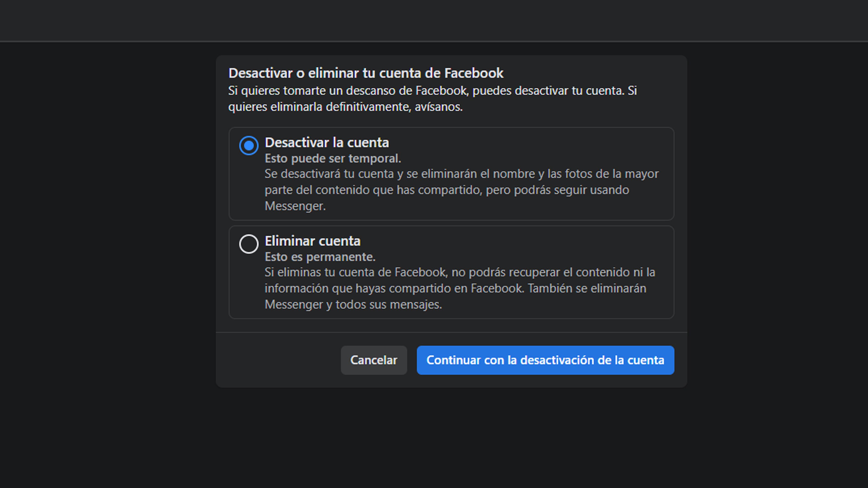Click the 'Desactivar la cuenta' option title
Image resolution: width=868 pixels, height=488 pixels.
coord(326,143)
